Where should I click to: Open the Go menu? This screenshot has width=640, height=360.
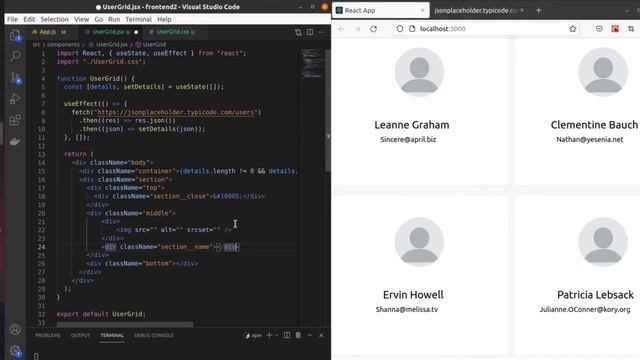[x=99, y=19]
